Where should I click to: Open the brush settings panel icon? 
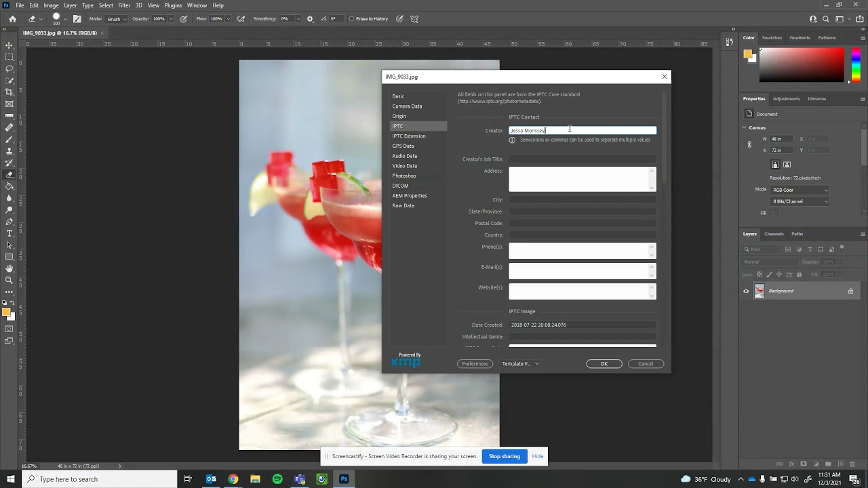point(77,19)
